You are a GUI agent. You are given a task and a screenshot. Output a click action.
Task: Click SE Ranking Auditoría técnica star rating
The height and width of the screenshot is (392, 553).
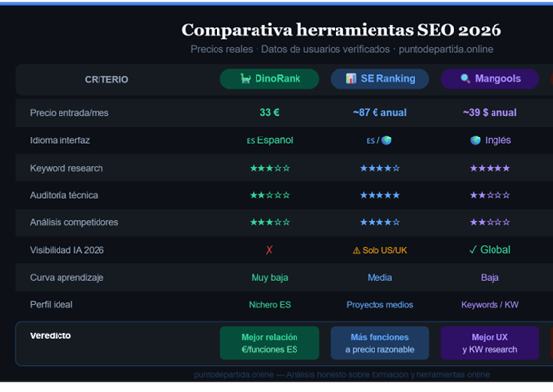379,195
